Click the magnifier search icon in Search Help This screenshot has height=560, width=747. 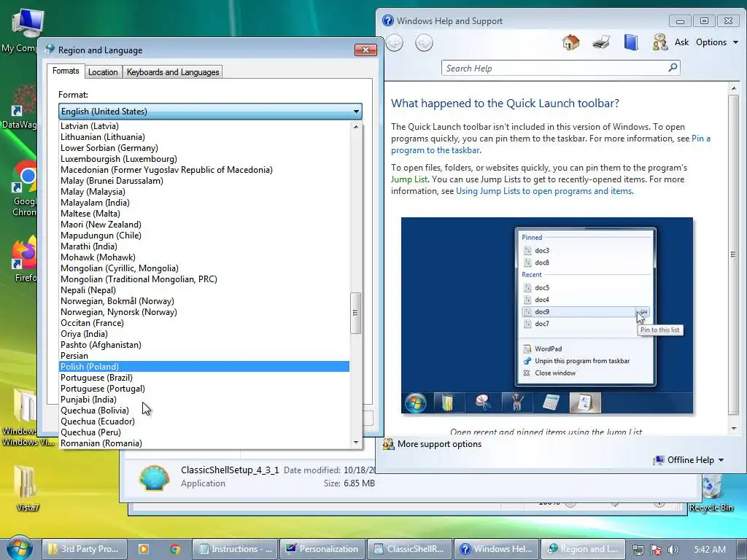[673, 68]
